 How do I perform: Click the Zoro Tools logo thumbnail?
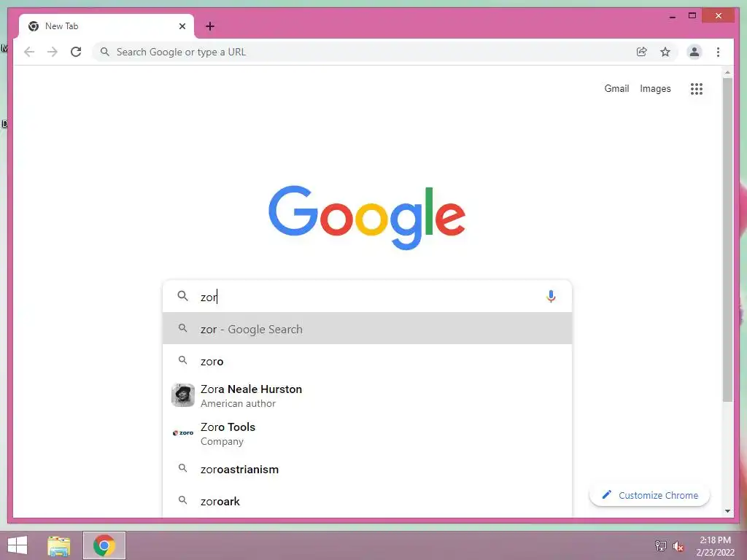(x=183, y=433)
